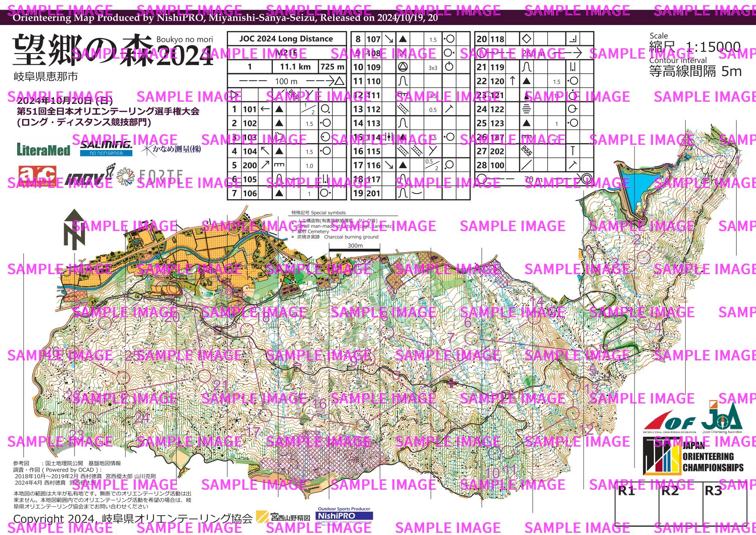756x535 pixels.
Task: Click the arc orange sponsor logo
Action: [x=37, y=176]
